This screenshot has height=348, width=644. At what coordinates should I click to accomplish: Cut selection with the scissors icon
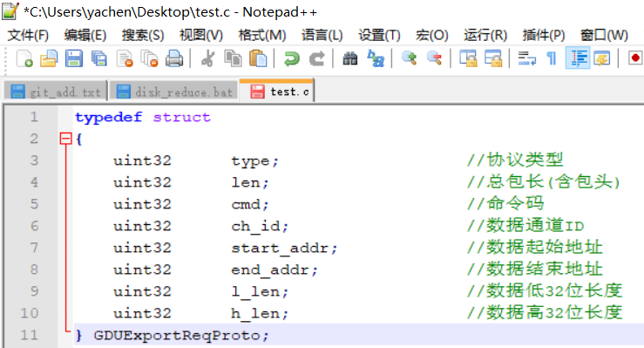coord(207,58)
